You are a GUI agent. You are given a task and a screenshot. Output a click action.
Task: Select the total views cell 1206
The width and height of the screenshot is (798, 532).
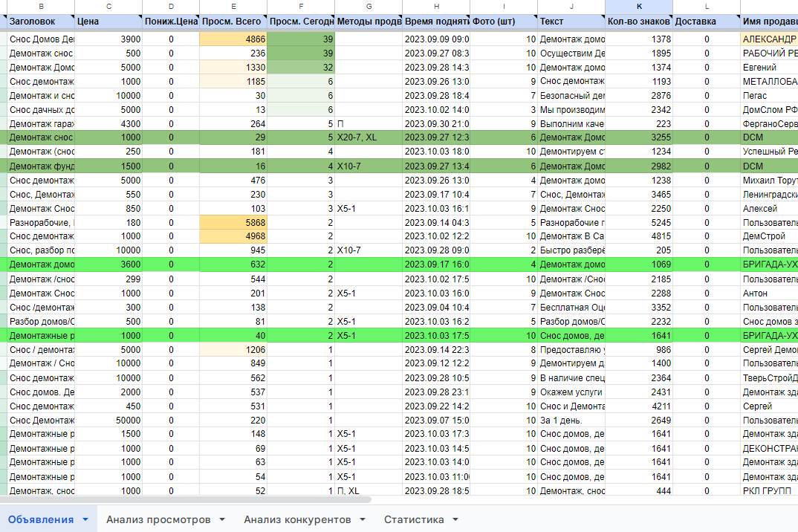tap(233, 350)
